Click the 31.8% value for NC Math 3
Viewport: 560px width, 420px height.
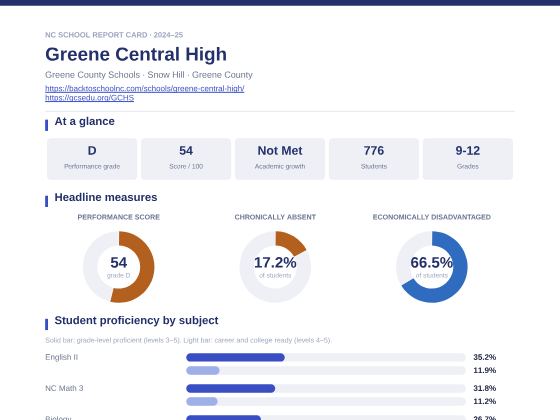[x=485, y=388]
